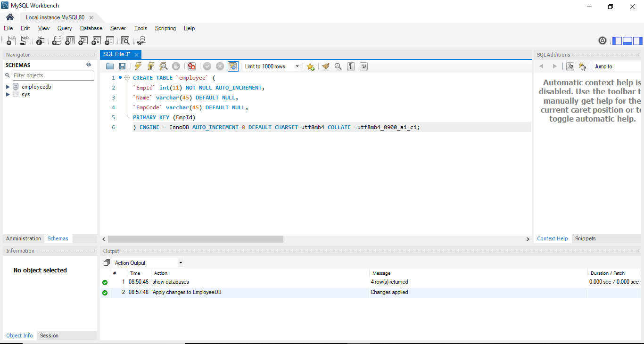Switch to the Administration tab
Screen dimensions: 644x344
click(x=24, y=238)
